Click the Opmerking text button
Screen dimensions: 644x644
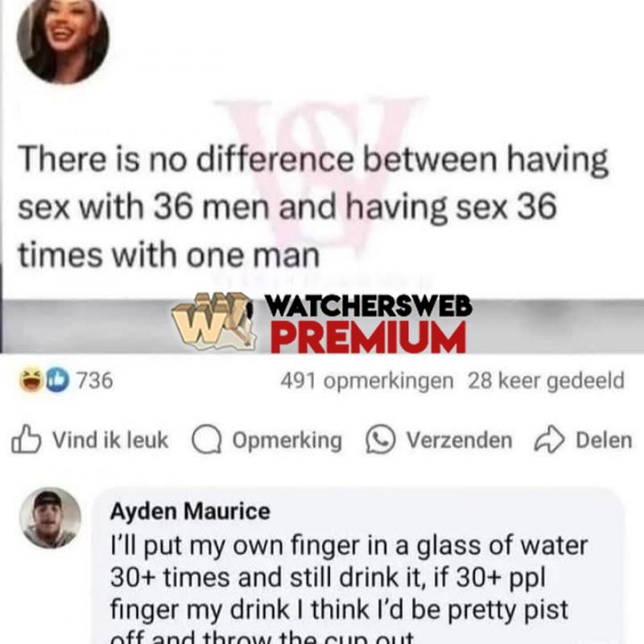point(287,440)
